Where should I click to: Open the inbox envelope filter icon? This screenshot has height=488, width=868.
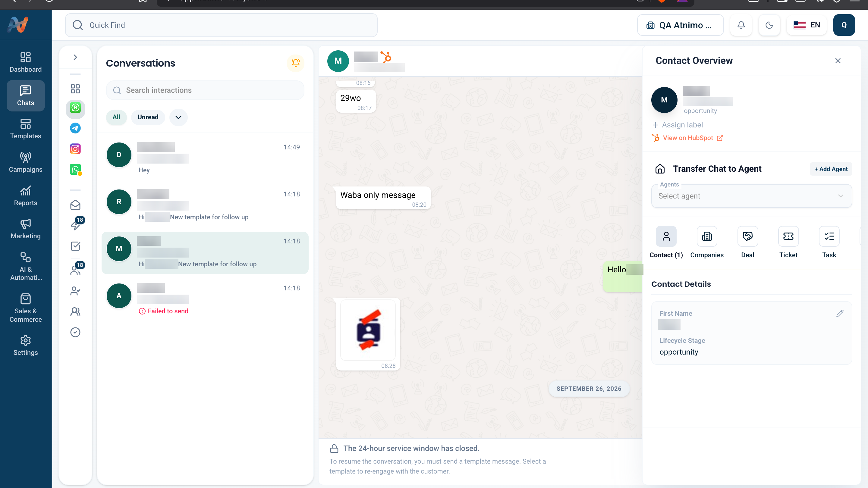pos(75,205)
